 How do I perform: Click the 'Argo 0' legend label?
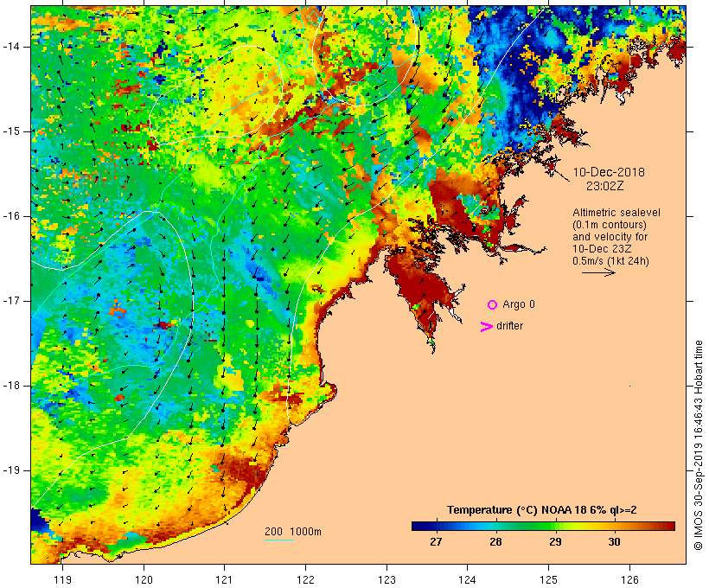pos(519,304)
